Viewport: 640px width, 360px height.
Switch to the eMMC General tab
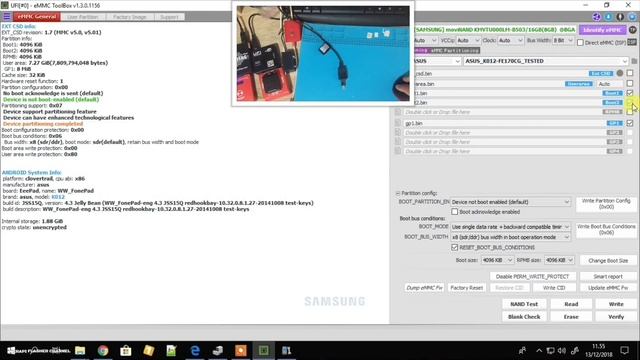coord(37,17)
